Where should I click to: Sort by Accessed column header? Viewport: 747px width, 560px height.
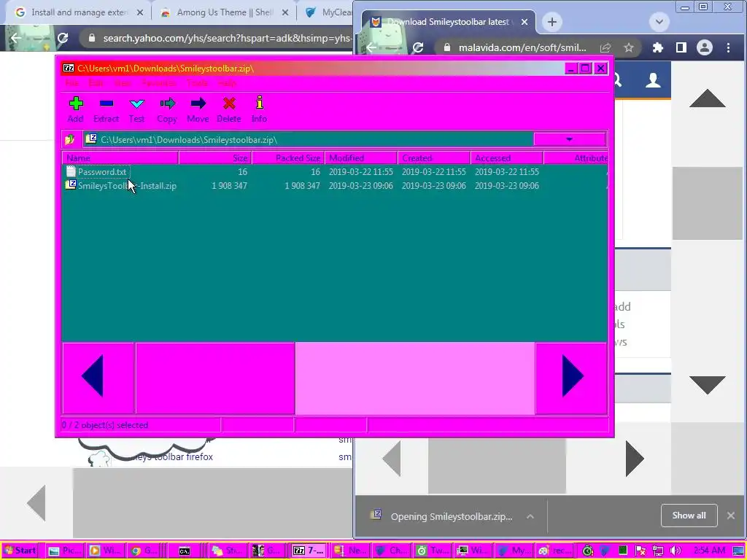[507, 157]
